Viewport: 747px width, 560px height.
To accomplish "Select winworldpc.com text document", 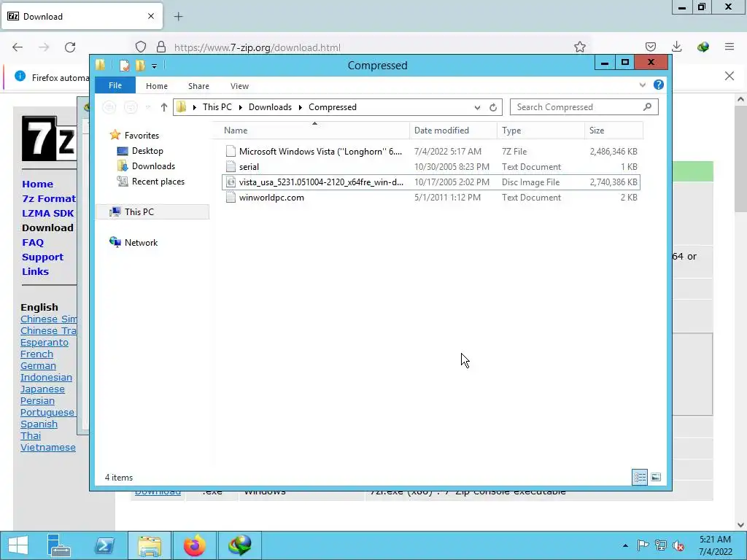I will coord(430,197).
